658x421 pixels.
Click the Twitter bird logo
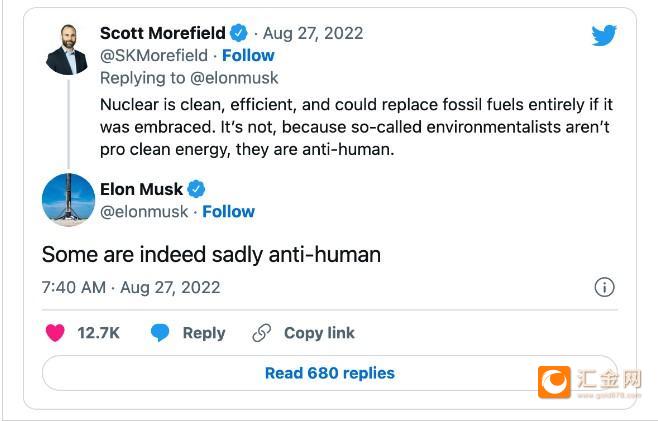(604, 36)
